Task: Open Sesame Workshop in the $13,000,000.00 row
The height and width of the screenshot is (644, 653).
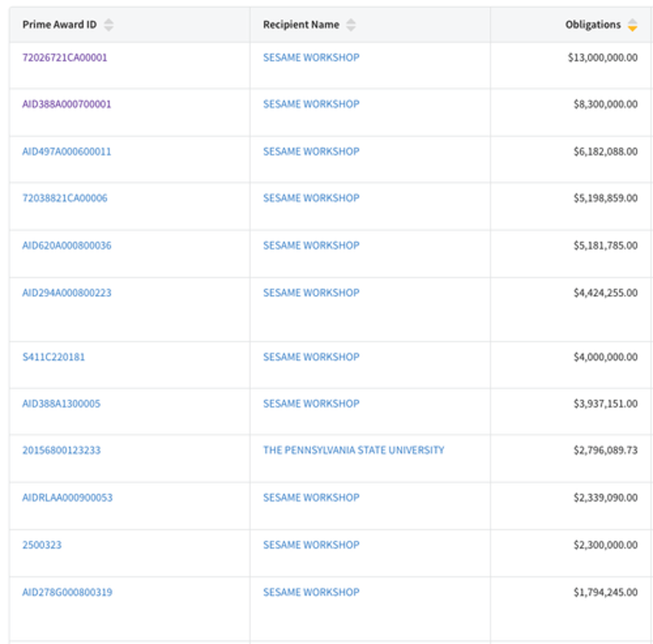Action: tap(311, 57)
